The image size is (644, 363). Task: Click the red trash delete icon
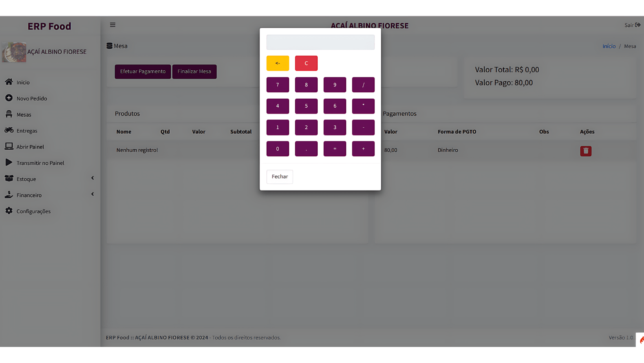pos(585,151)
